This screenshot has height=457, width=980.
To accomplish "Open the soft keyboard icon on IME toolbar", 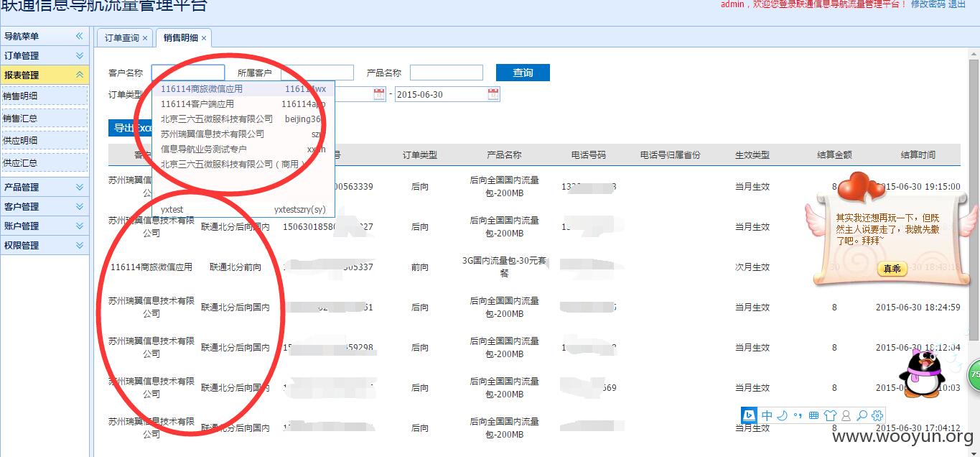I will coord(813,415).
